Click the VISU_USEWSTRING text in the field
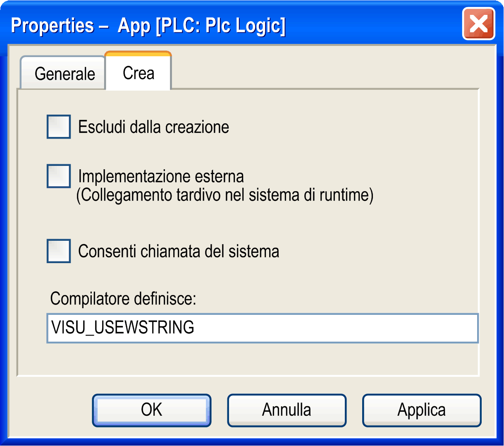This screenshot has height=446, width=504. tap(122, 328)
